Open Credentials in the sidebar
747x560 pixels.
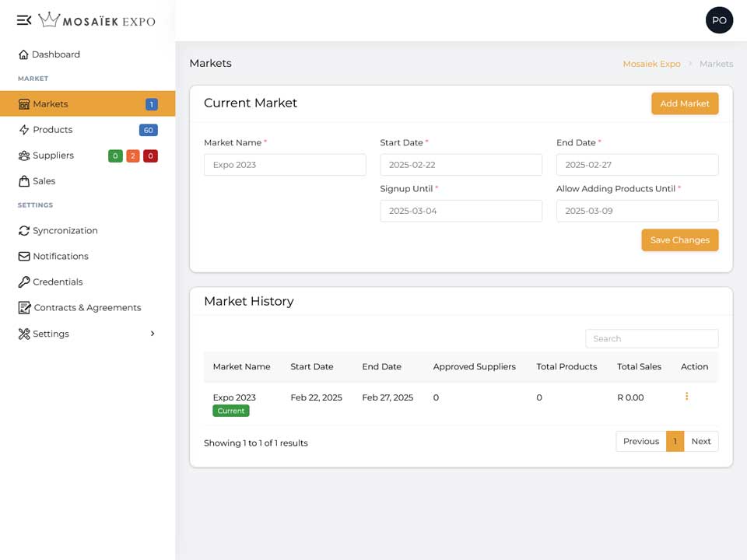point(88,282)
